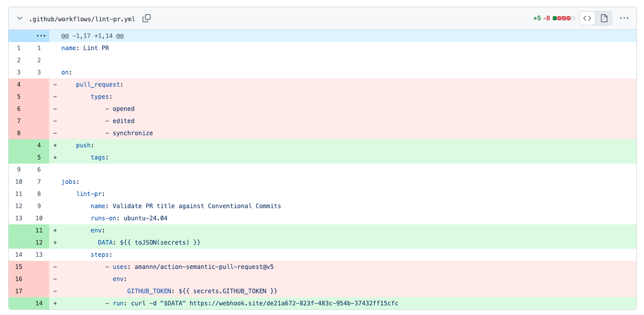
Task: Click the .github/workflows/lint-pr.yml file name
Action: point(82,19)
